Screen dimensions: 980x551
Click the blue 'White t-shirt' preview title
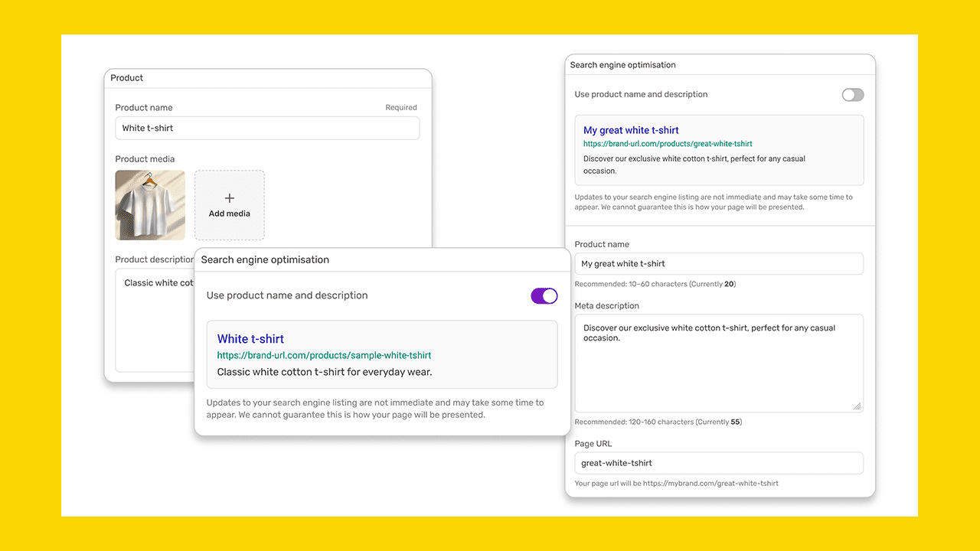point(250,339)
